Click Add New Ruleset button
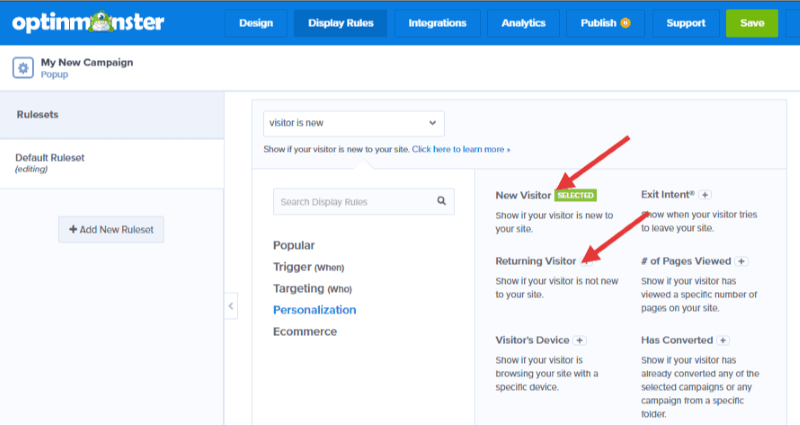Image resolution: width=800 pixels, height=425 pixels. [x=111, y=230]
